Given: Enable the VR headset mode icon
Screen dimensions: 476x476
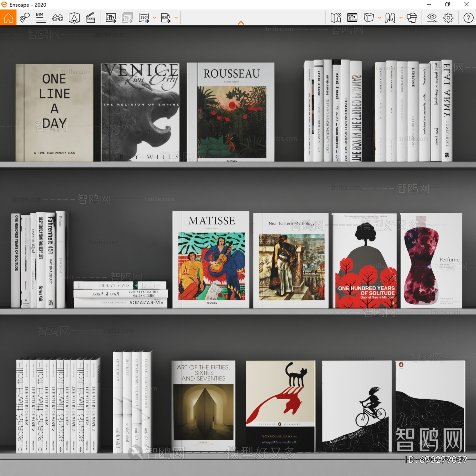Looking at the screenshot, I should [x=412, y=18].
